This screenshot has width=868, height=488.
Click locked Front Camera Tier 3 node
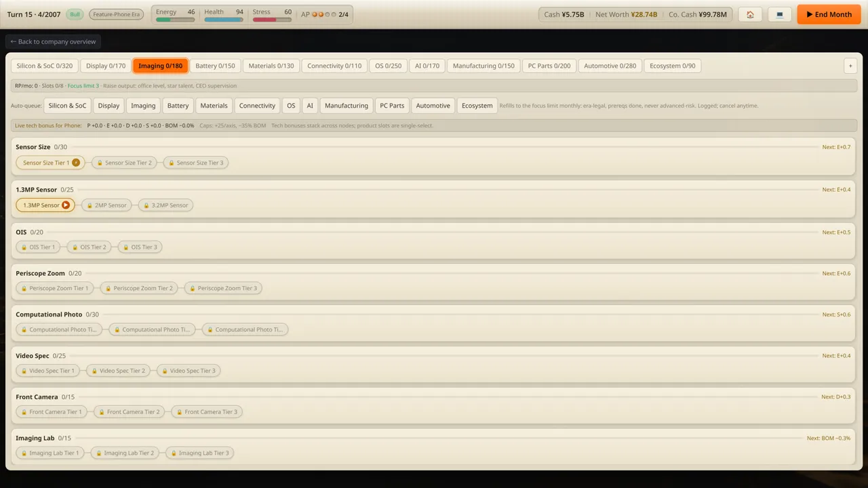(x=207, y=412)
